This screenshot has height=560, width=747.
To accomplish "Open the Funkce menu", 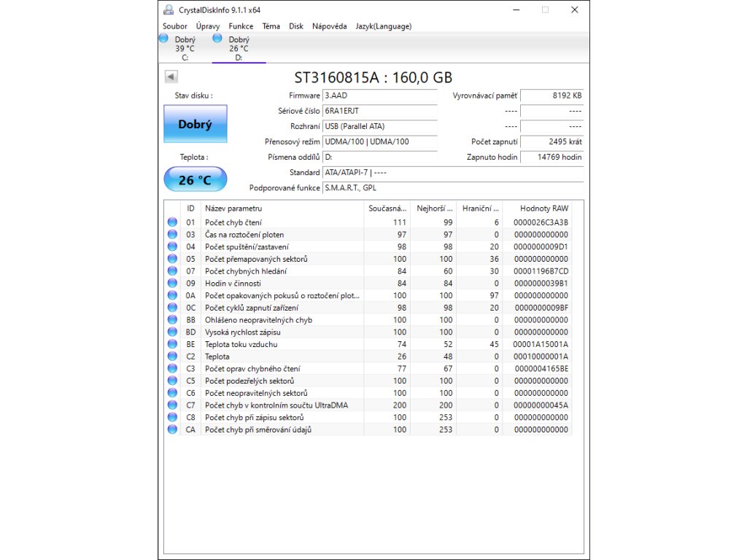I will 241,26.
